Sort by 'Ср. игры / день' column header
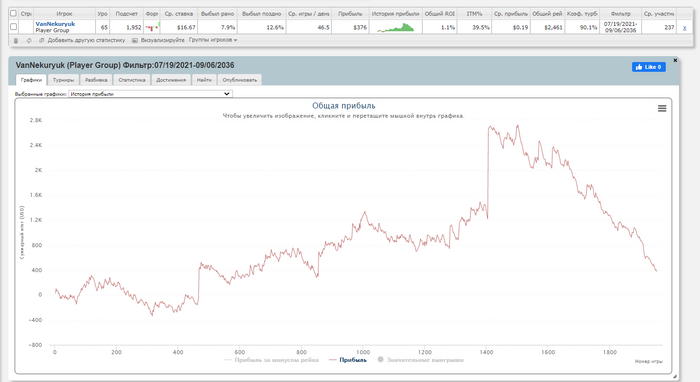The height and width of the screenshot is (382, 700). (308, 14)
